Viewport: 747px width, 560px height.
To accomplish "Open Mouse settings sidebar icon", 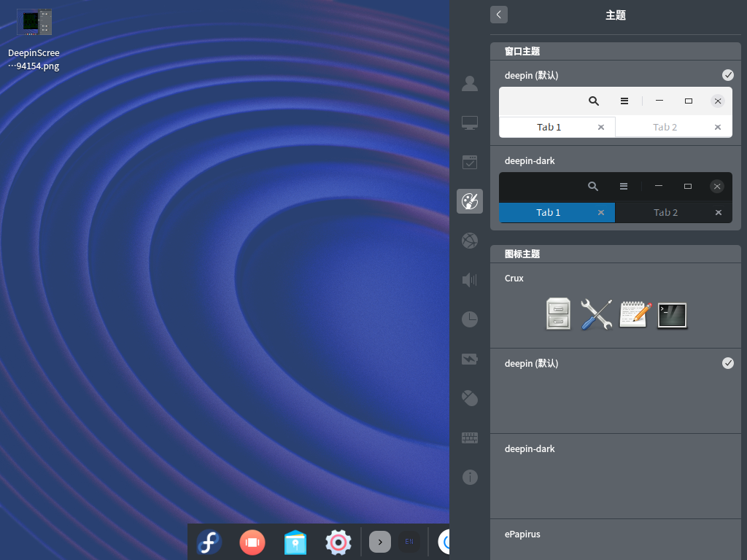I will (470, 398).
